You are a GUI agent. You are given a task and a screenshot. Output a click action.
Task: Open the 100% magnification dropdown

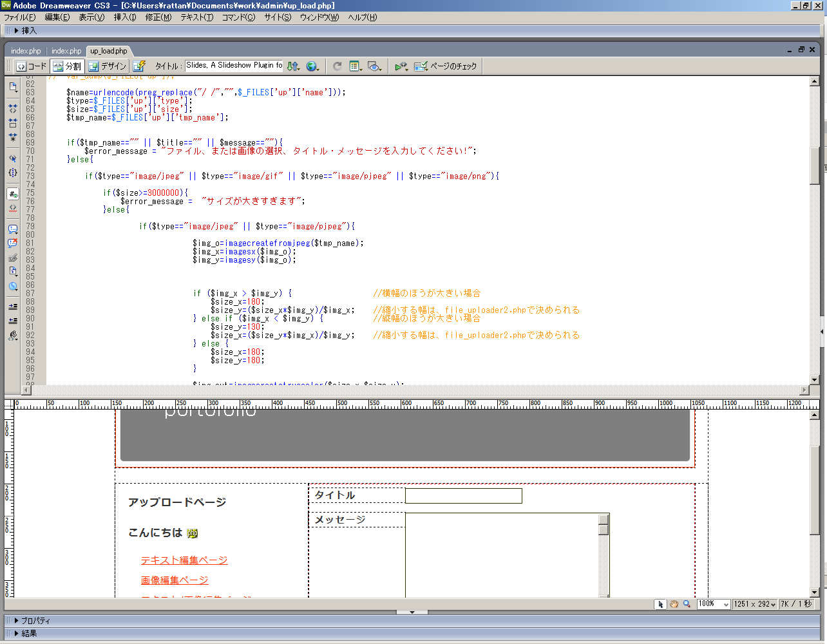[714, 603]
